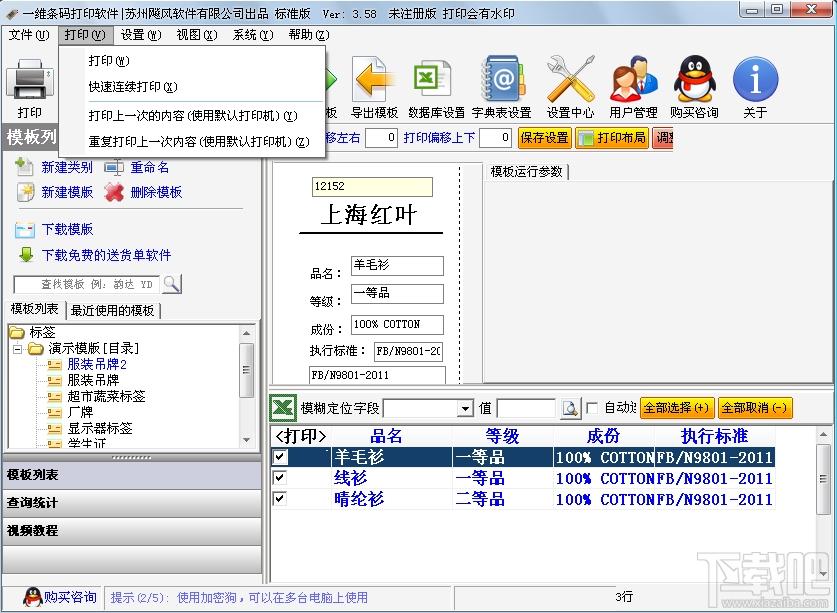Click template tree scroll down arrow
Viewport: 837px width, 613px height.
tap(246, 440)
